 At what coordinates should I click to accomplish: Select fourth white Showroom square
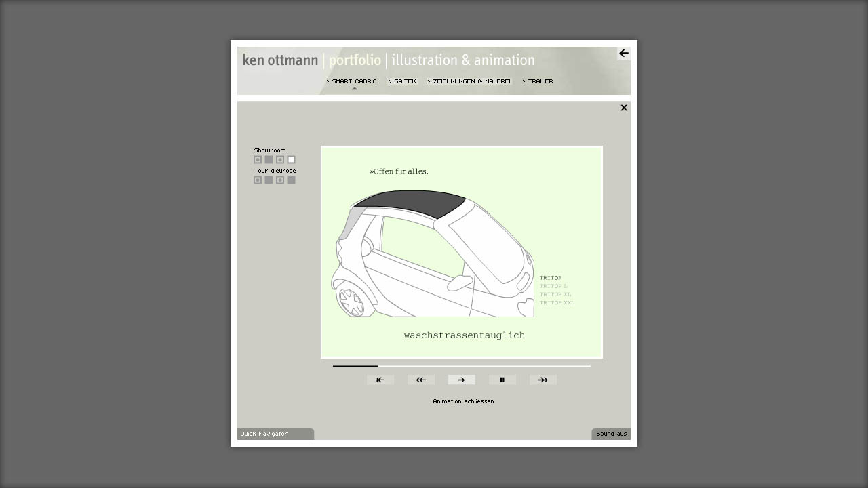(x=291, y=160)
